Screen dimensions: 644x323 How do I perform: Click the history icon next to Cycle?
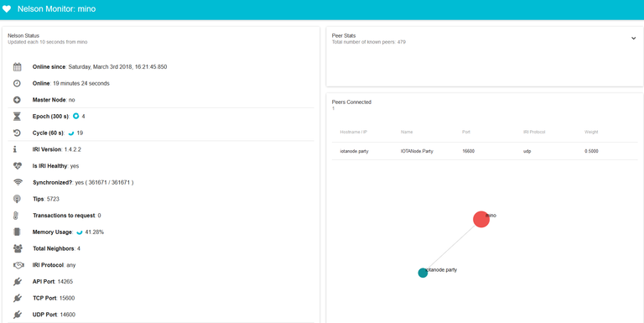point(17,133)
